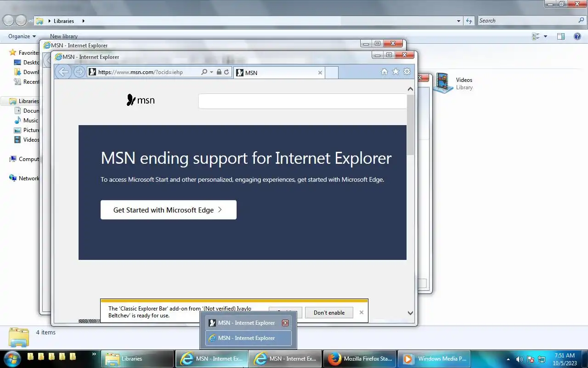Click the IE vertical scrollbar thumb
Viewport: 588px width, 368px height.
click(410, 125)
